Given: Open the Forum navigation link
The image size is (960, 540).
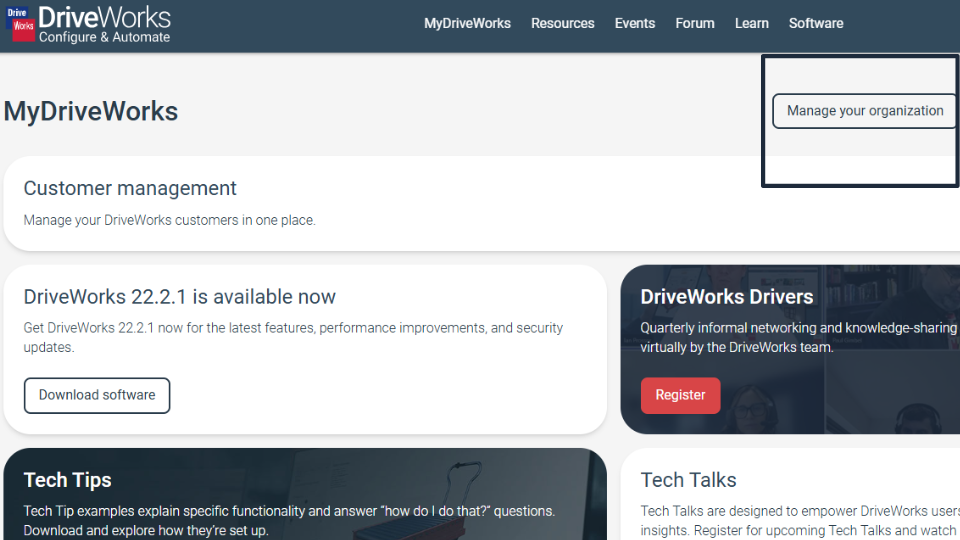Looking at the screenshot, I should (694, 23).
